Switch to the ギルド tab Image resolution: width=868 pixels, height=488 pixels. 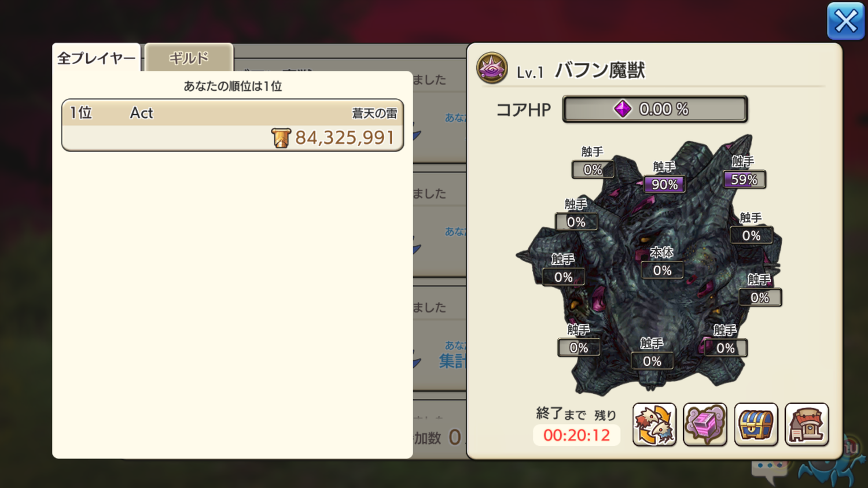[x=189, y=58]
